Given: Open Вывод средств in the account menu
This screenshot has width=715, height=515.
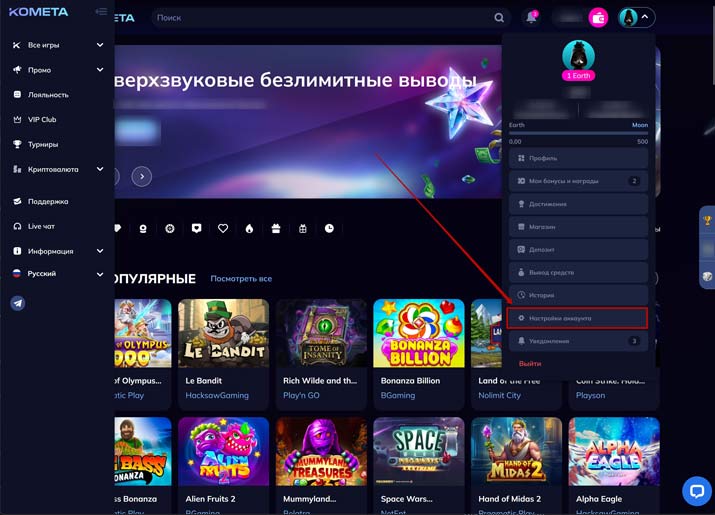Looking at the screenshot, I should (578, 272).
